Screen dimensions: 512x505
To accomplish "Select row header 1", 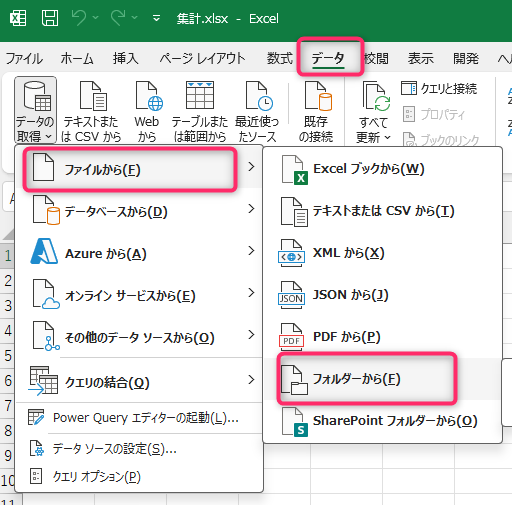I will click(7, 256).
